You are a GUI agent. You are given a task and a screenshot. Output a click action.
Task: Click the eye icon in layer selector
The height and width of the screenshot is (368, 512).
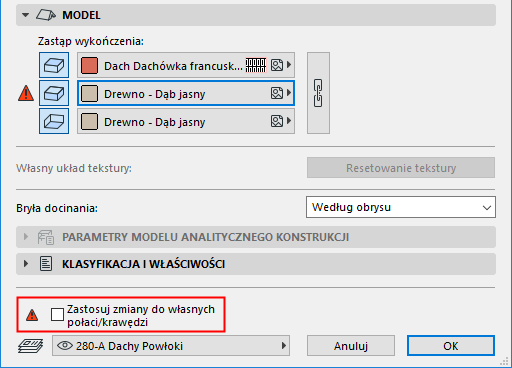pyautogui.click(x=65, y=346)
